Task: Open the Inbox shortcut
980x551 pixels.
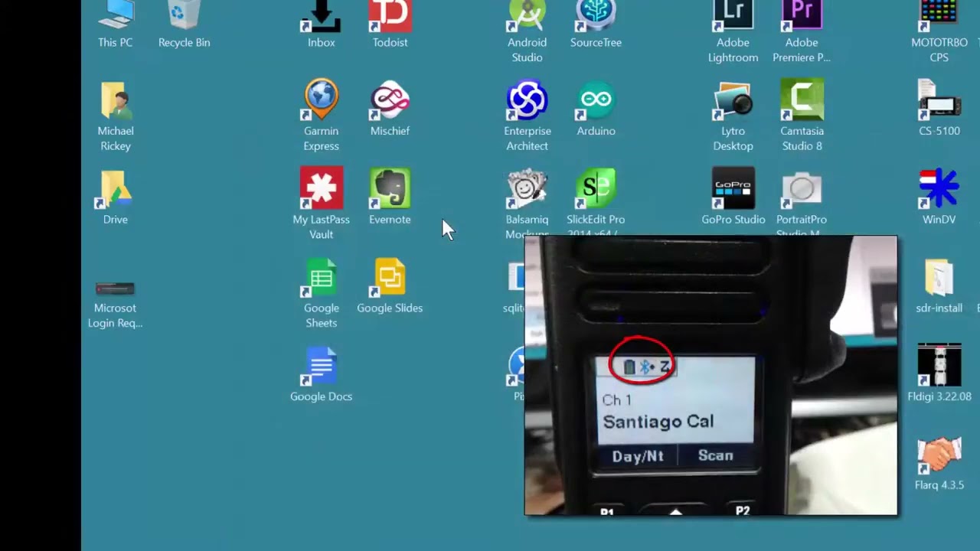Action: point(321,24)
